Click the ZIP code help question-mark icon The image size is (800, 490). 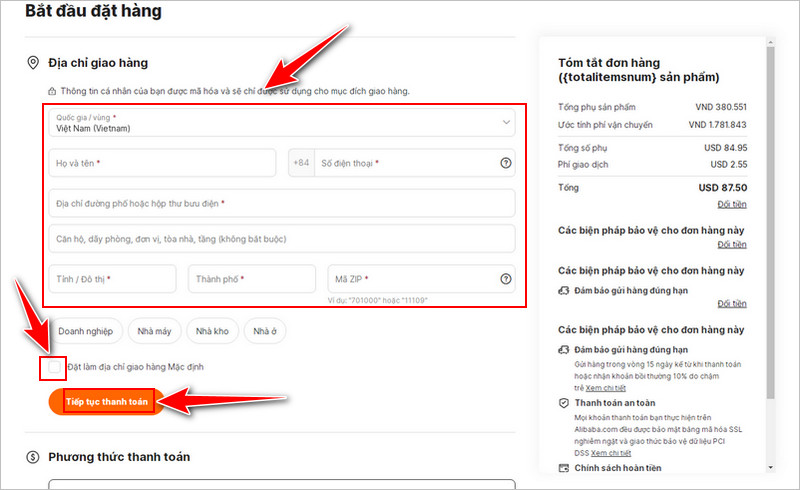point(506,279)
